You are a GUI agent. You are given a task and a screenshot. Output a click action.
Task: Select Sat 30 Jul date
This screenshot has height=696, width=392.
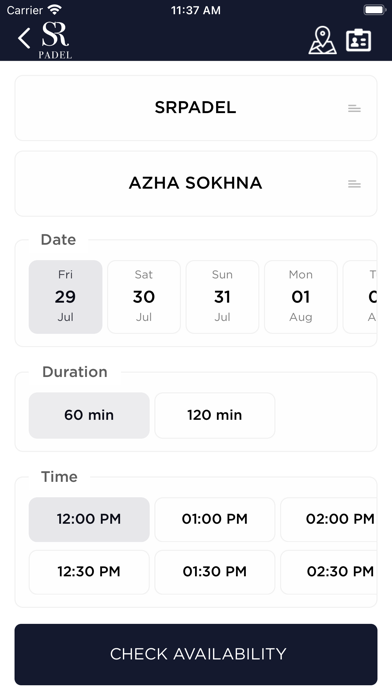click(144, 297)
